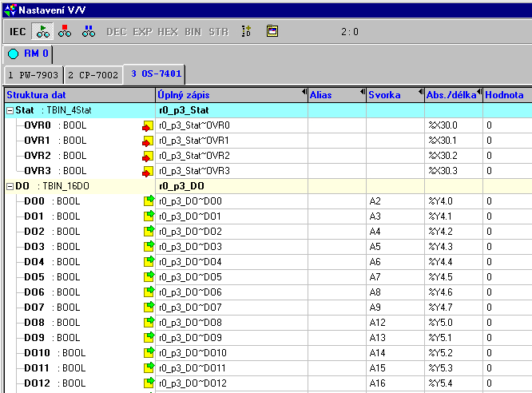Screen dimensions: 532x393
Task: Click the output arrow icon for DO7
Action: (149, 308)
